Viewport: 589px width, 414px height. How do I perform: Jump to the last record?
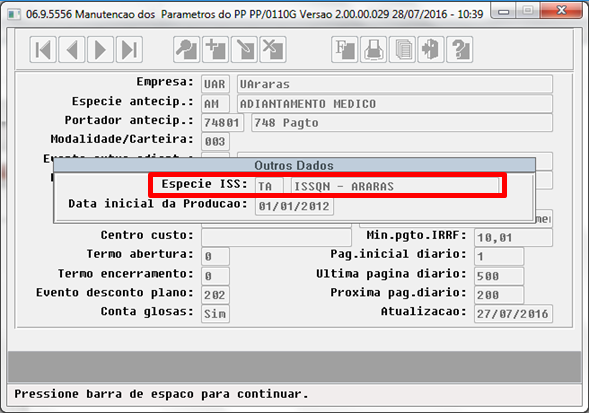(x=129, y=49)
